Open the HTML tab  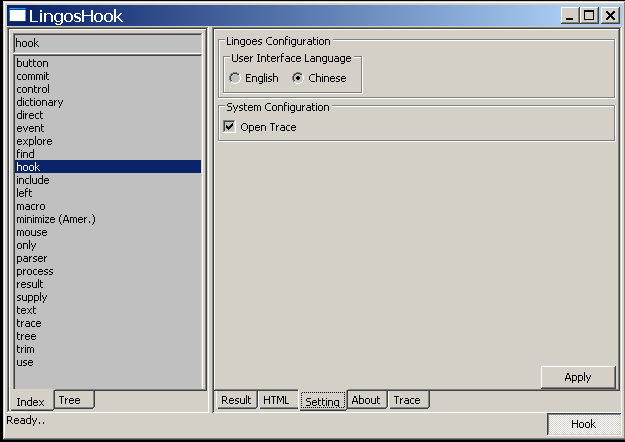pos(276,400)
